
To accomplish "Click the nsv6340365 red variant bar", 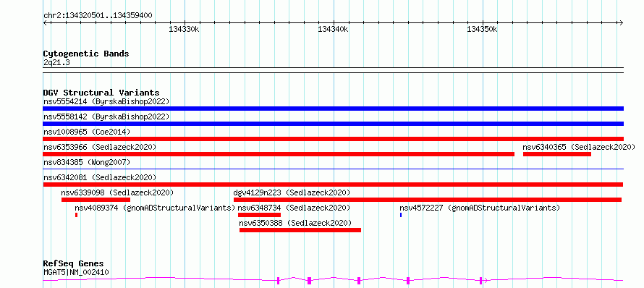I will pos(557,154).
